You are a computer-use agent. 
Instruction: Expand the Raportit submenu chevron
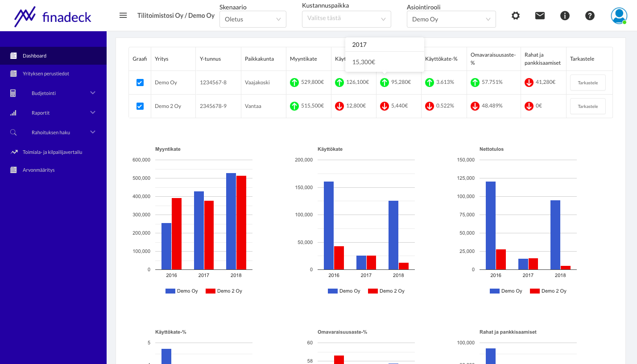93,113
